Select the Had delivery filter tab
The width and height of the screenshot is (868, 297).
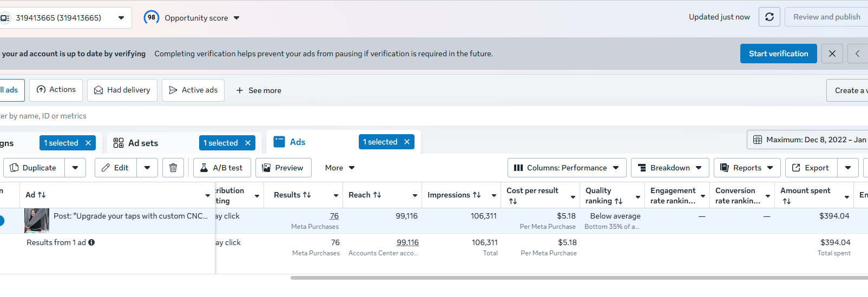122,90
